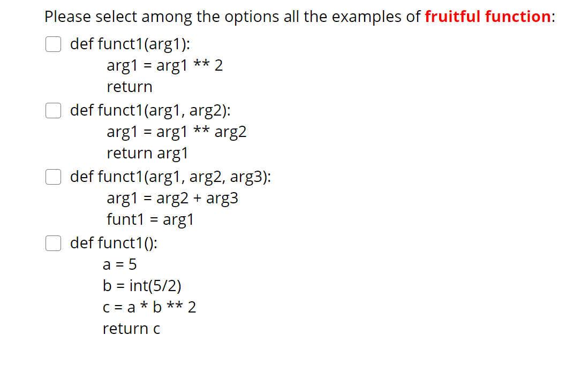This screenshot has width=588, height=373.
Task: Enable the checkbox for def funct1() option
Action: (52, 243)
